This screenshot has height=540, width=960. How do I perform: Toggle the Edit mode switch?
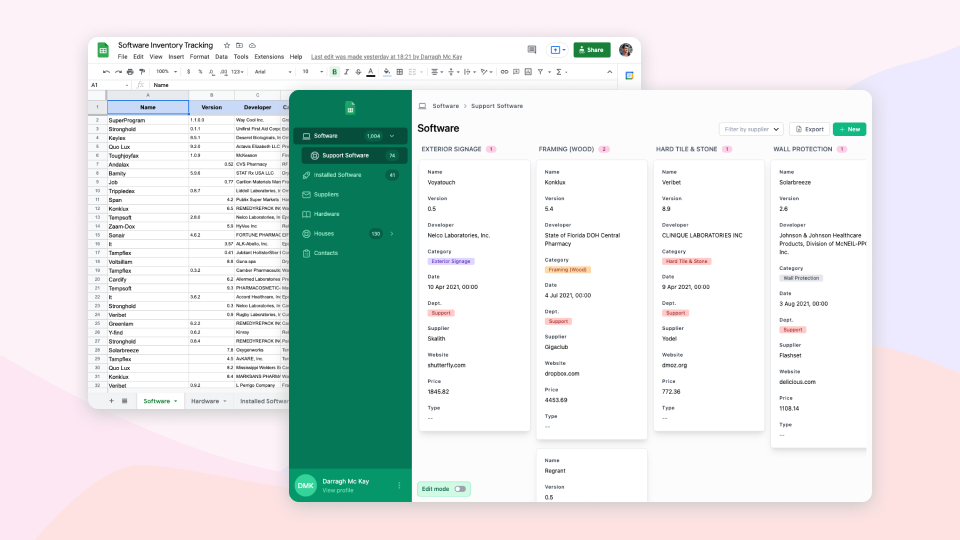[460, 489]
